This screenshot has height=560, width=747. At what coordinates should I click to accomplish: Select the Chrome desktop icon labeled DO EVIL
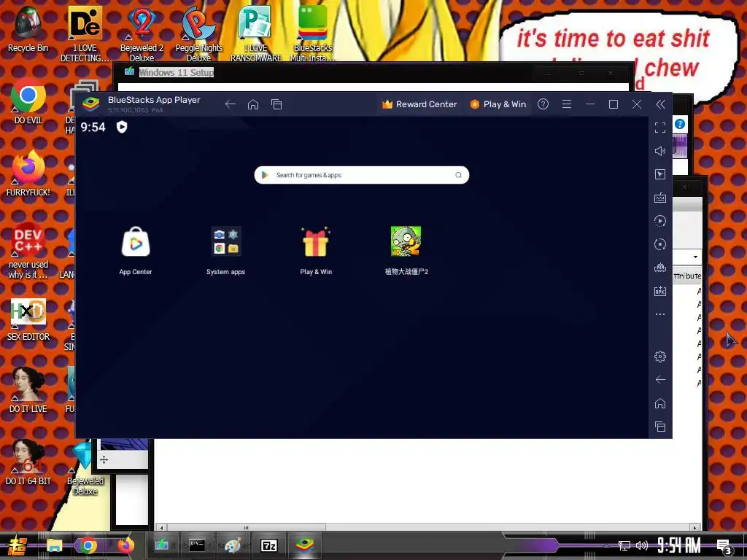tap(28, 101)
